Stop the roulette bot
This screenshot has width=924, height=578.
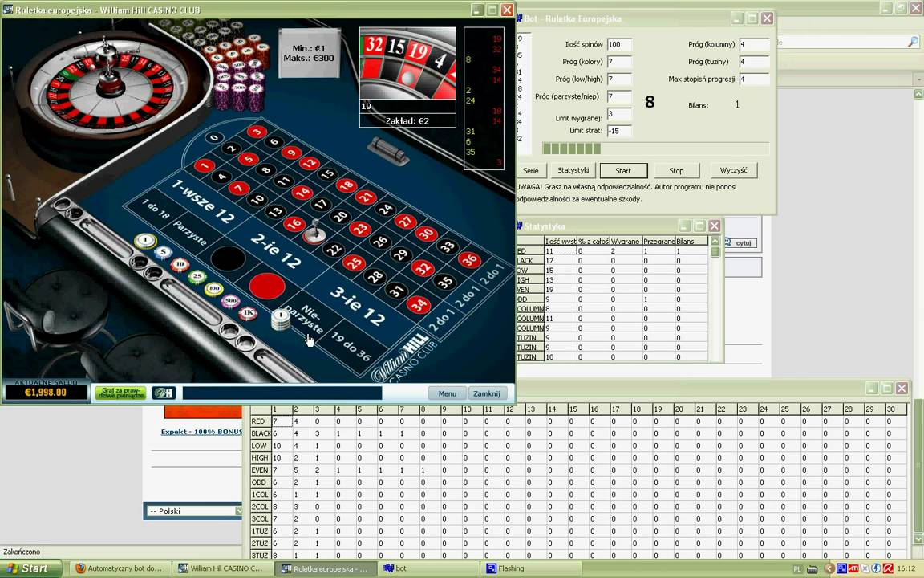676,170
